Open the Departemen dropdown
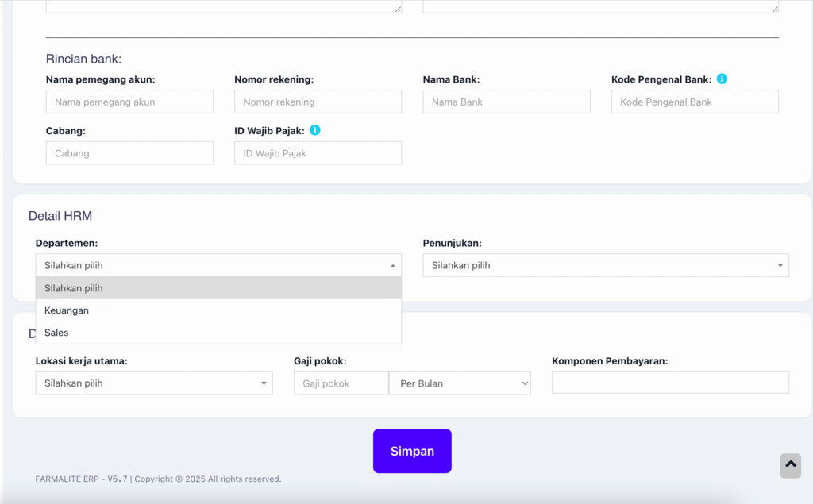Viewport: 813px width, 504px height. pyautogui.click(x=218, y=265)
